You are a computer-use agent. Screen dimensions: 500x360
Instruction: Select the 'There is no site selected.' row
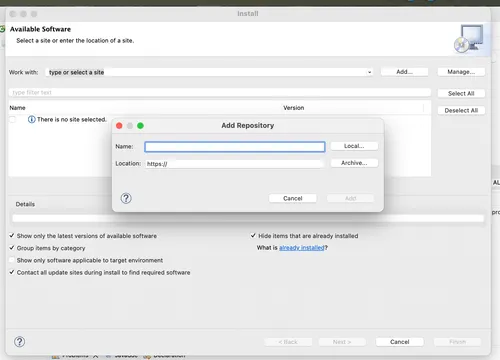pos(72,119)
